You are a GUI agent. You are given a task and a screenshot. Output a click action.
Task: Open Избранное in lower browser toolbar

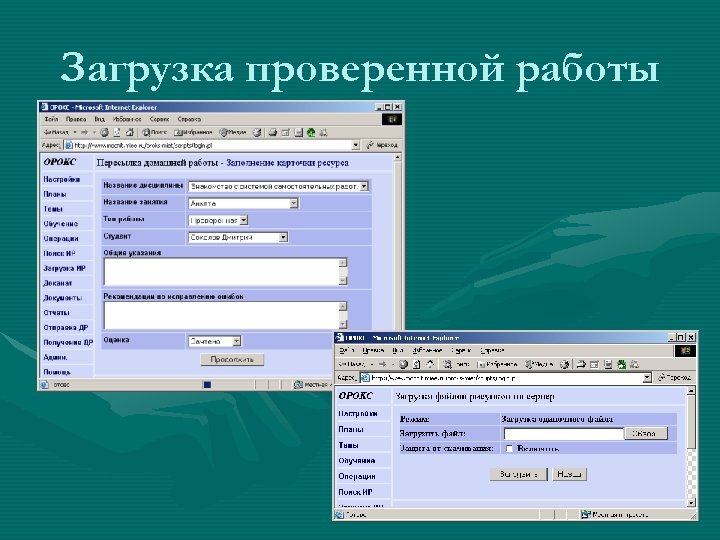(x=498, y=364)
